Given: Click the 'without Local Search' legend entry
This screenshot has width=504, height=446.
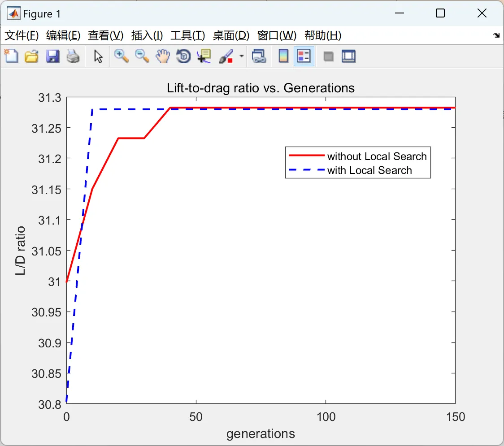Looking at the screenshot, I should click(x=377, y=156).
